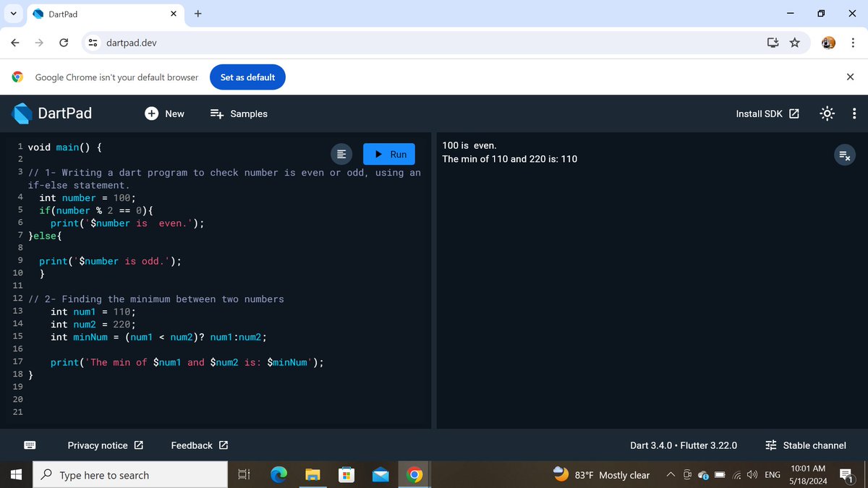The image size is (868, 488).
Task: Open clock showing 10:01 AM
Action: pyautogui.click(x=808, y=475)
